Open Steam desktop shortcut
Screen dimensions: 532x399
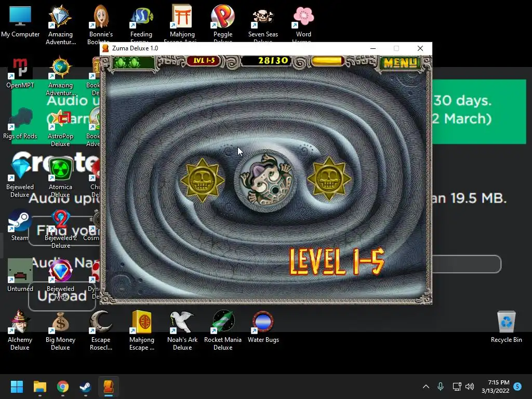tap(20, 225)
